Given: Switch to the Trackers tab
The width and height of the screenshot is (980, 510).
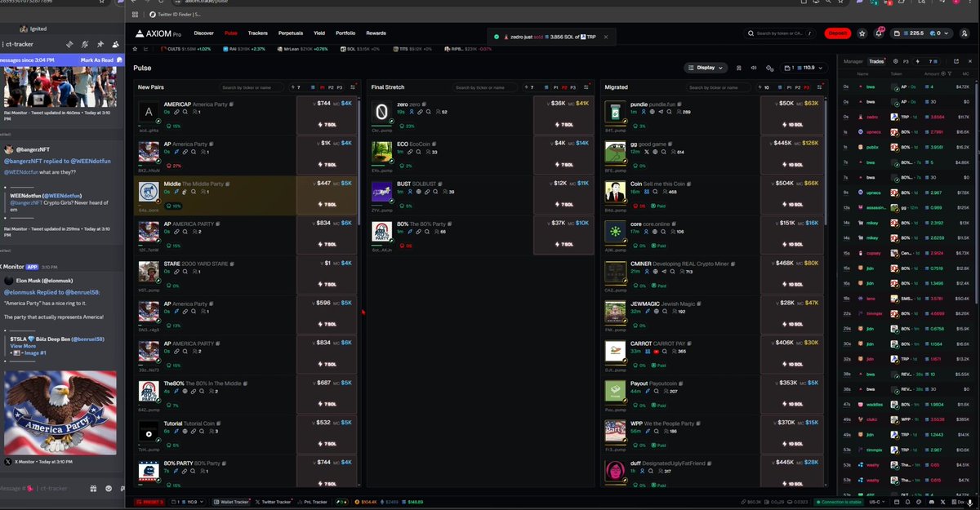Looking at the screenshot, I should point(257,33).
